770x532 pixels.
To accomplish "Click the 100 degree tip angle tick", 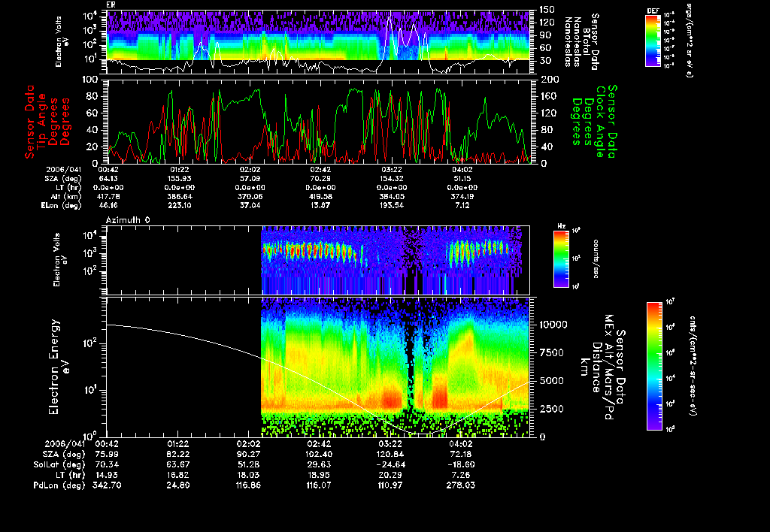I will pos(92,80).
